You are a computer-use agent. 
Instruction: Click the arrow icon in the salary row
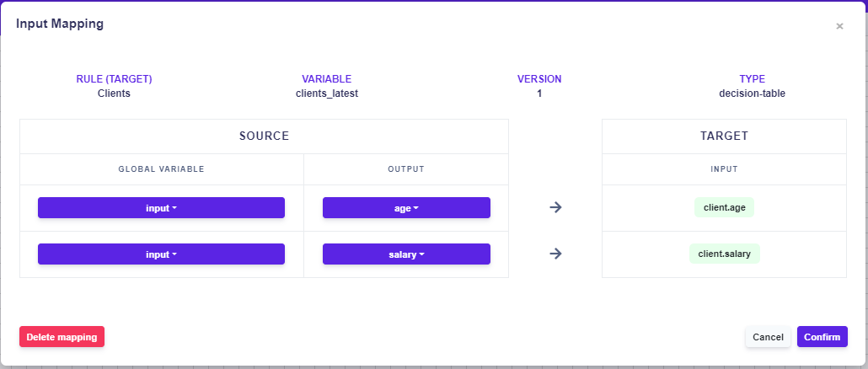click(x=555, y=254)
